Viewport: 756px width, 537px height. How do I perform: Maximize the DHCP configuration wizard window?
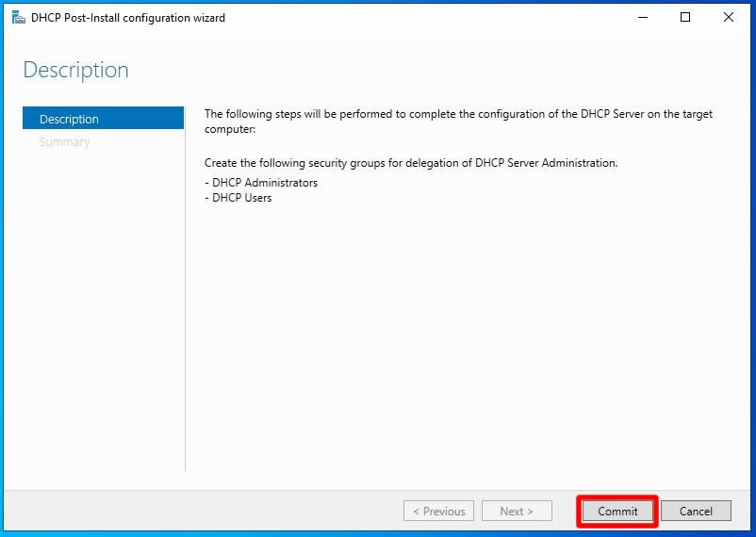pyautogui.click(x=685, y=17)
